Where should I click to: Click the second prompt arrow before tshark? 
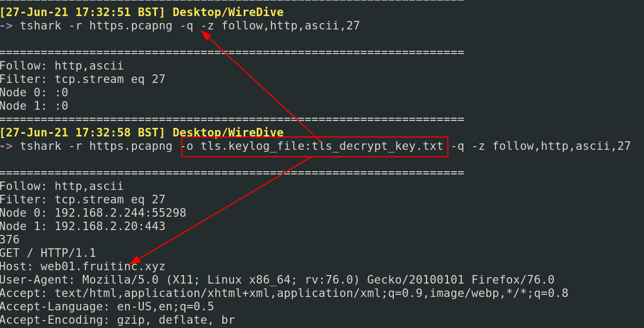click(7, 146)
